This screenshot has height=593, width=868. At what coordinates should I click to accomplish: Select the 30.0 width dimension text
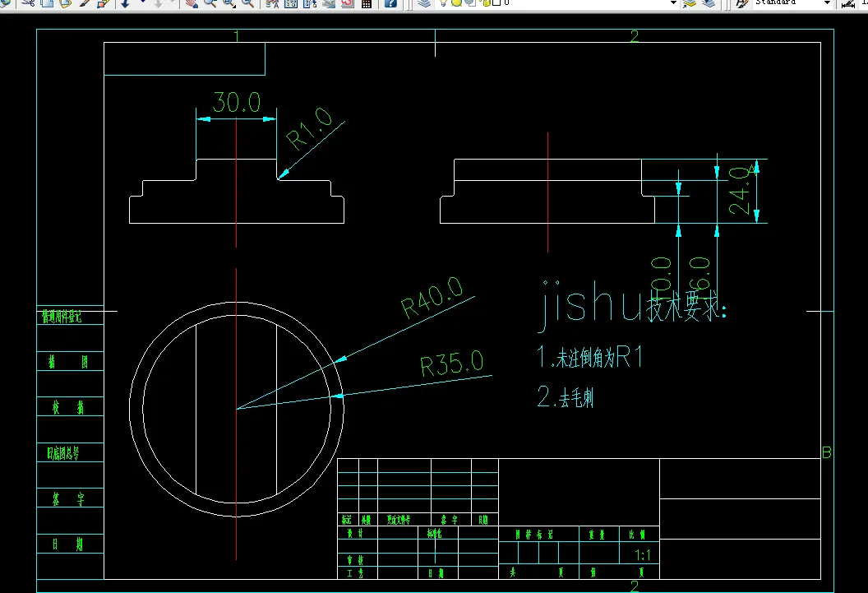pyautogui.click(x=237, y=102)
